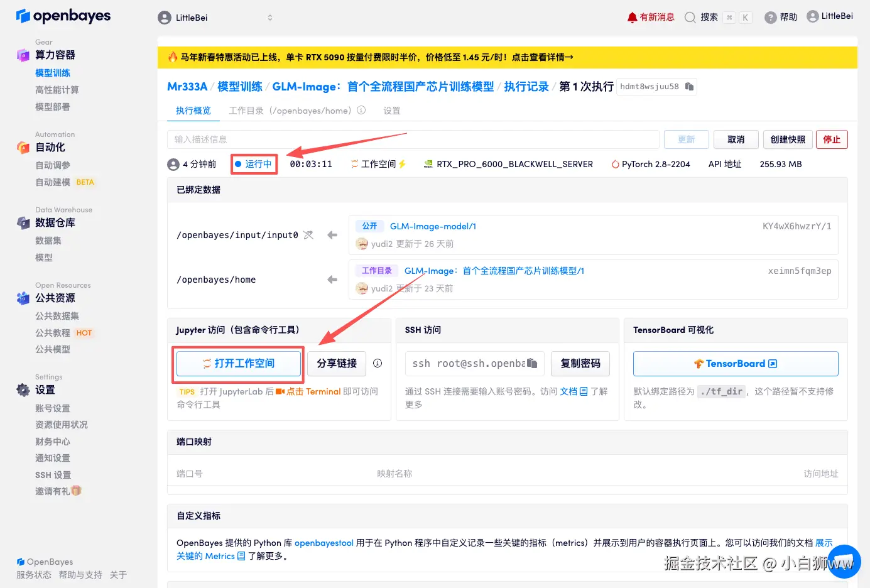This screenshot has width=870, height=588.
Task: Click the API 地址 link
Action: point(725,164)
